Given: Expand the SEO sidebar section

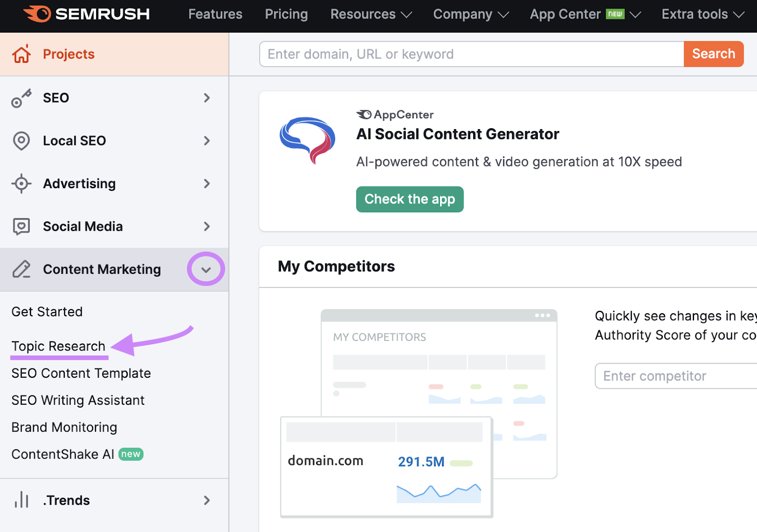Looking at the screenshot, I should tap(207, 98).
